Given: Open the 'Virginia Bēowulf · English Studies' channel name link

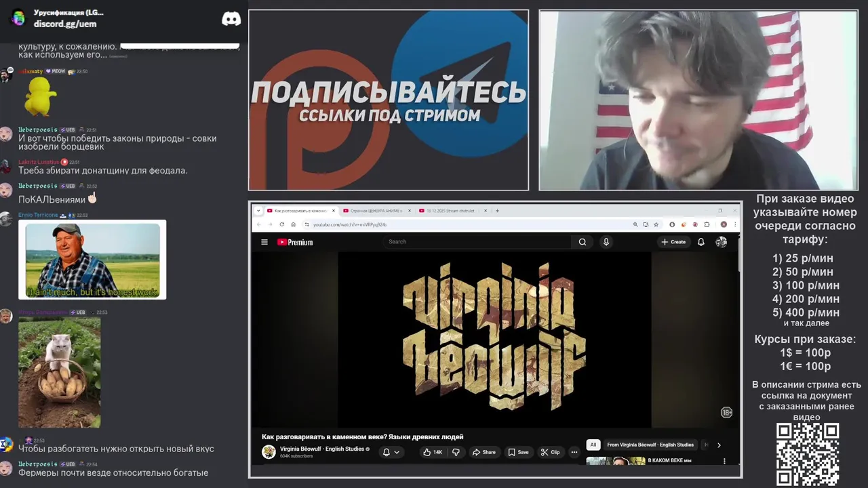Looking at the screenshot, I should click(322, 449).
